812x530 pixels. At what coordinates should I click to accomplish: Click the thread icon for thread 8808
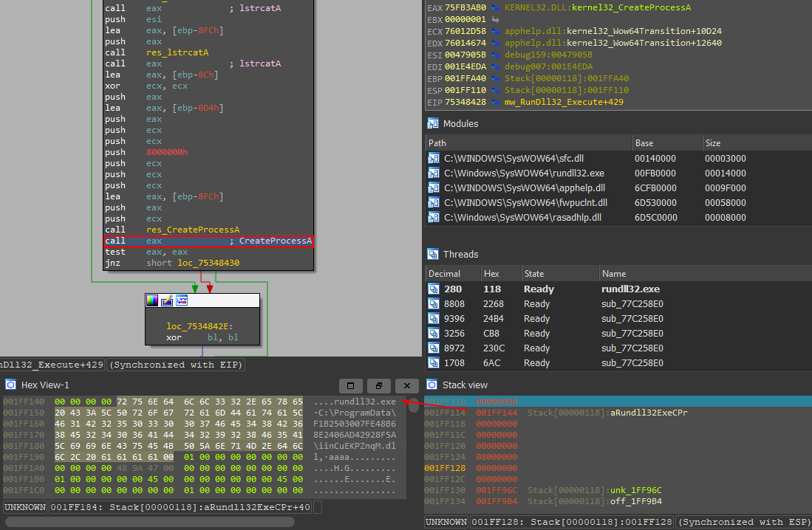434,304
